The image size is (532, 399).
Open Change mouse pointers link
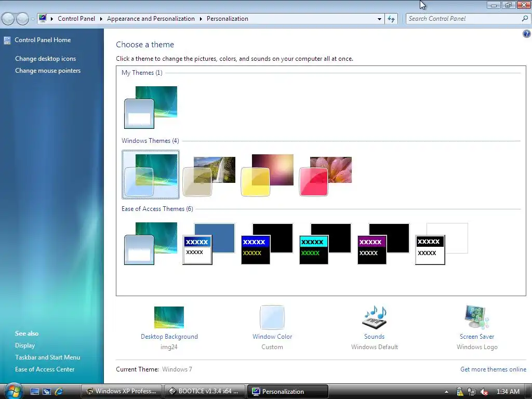pyautogui.click(x=48, y=71)
